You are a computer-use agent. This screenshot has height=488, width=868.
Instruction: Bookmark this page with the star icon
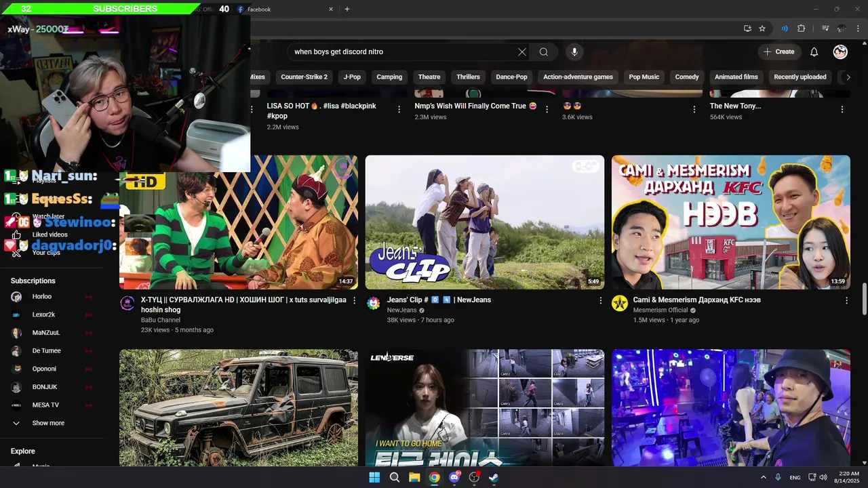[x=762, y=28]
